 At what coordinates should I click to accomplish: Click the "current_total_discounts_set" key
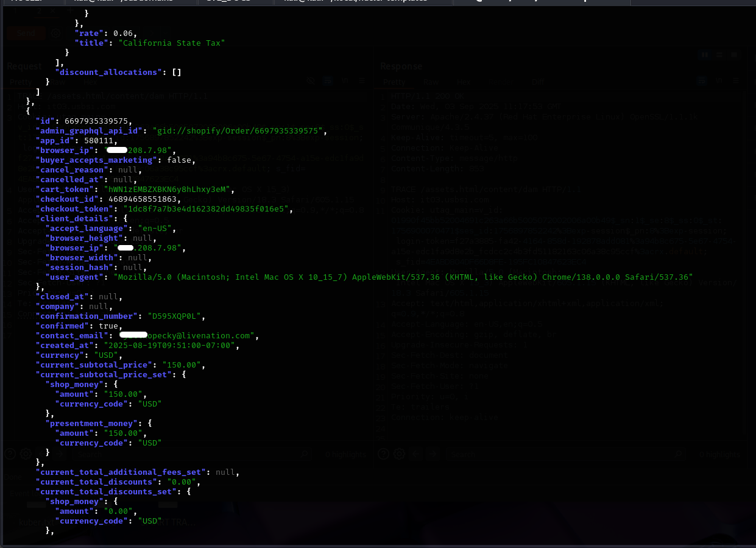coord(106,492)
